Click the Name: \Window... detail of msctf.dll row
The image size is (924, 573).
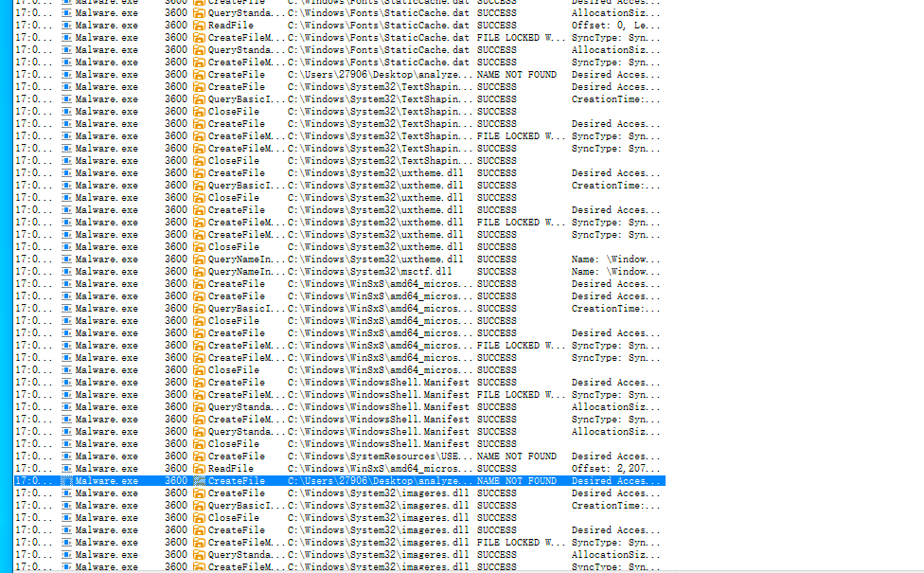click(x=615, y=272)
